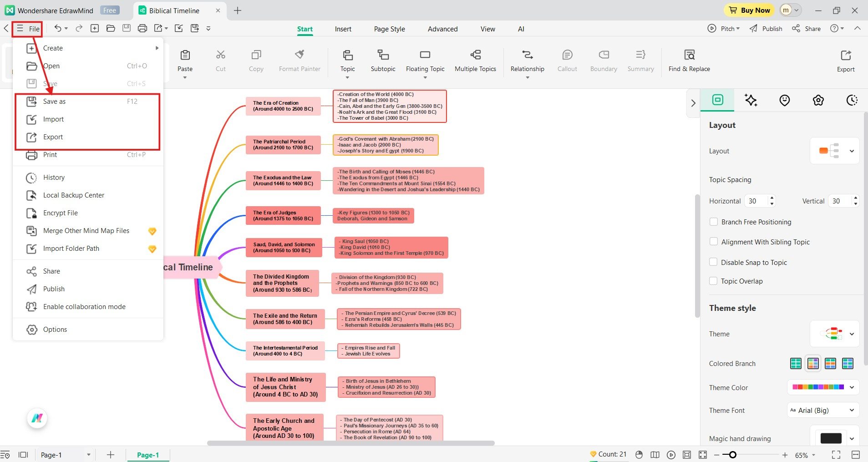
Task: Click the Buy Now button
Action: [748, 10]
